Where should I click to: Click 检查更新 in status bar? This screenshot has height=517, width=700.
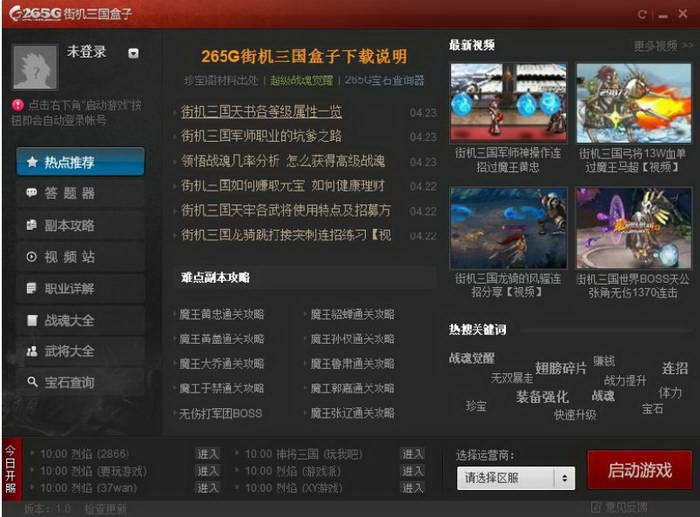105,509
